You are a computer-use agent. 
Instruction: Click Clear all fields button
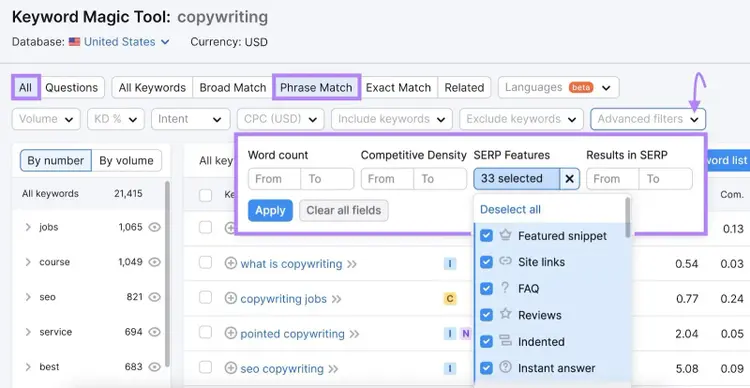[x=344, y=211]
